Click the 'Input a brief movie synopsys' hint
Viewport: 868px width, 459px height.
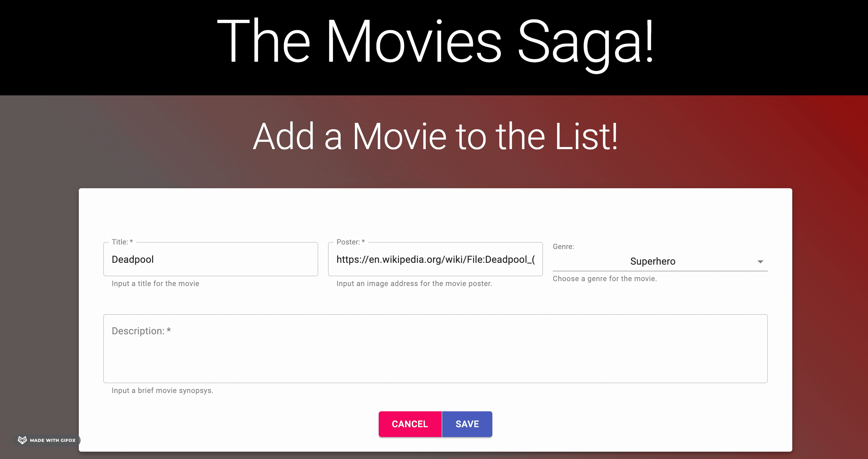pyautogui.click(x=162, y=391)
